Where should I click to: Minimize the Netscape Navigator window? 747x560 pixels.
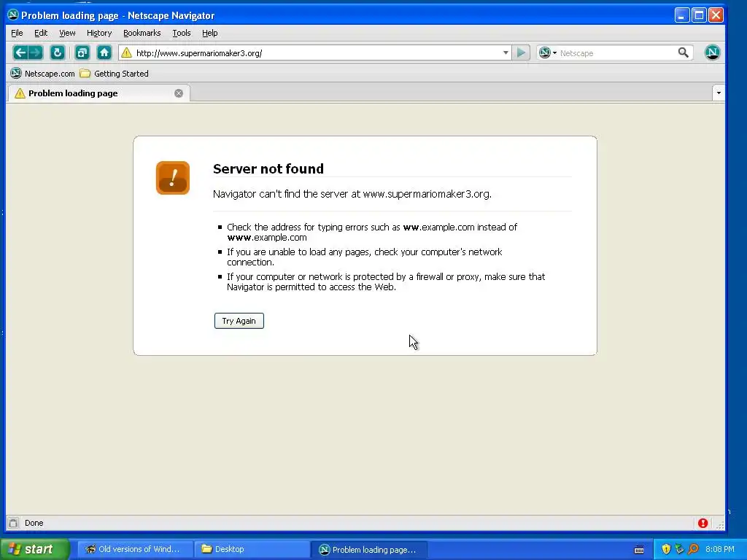pyautogui.click(x=682, y=15)
